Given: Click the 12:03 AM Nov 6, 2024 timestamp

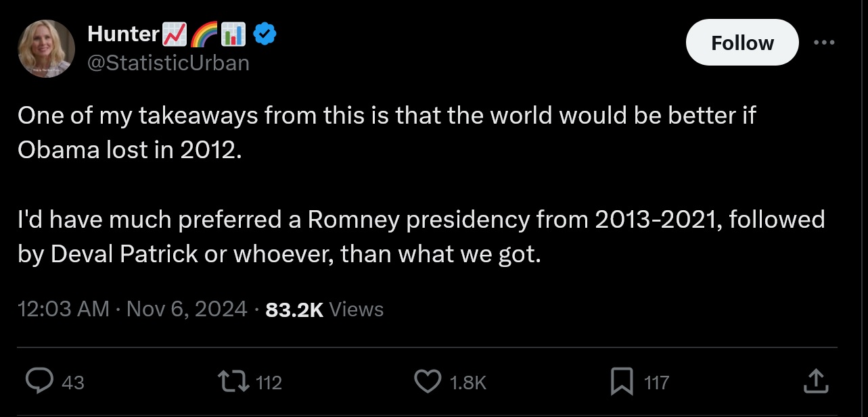Looking at the screenshot, I should 133,309.
